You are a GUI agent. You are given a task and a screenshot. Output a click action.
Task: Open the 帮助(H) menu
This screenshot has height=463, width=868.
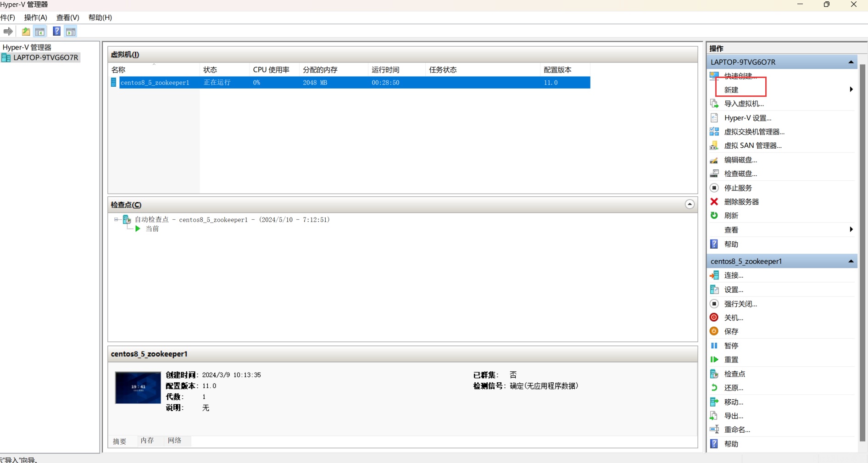tap(100, 17)
